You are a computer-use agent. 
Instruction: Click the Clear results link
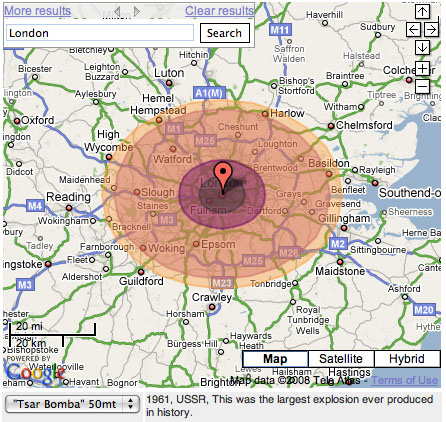(x=219, y=11)
